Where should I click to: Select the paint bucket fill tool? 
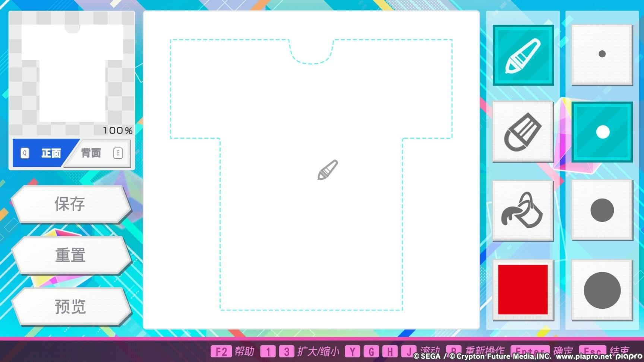pyautogui.click(x=523, y=211)
